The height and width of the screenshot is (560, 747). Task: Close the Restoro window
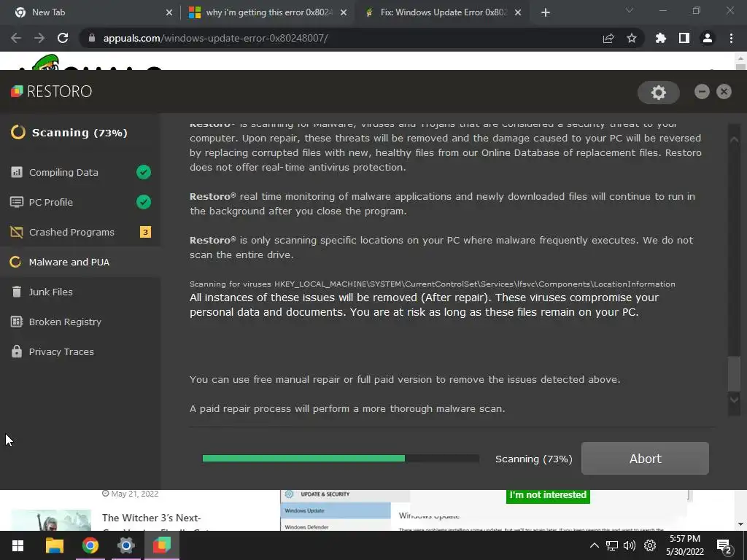pos(724,91)
